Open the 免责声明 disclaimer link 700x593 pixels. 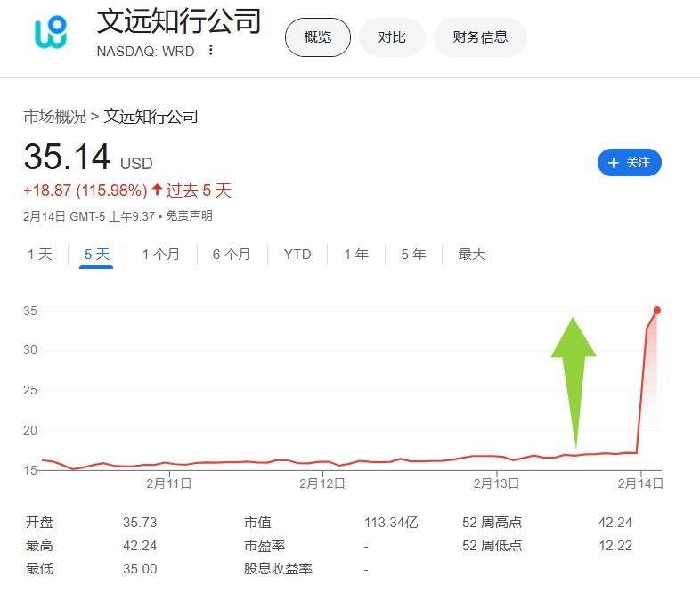(190, 216)
